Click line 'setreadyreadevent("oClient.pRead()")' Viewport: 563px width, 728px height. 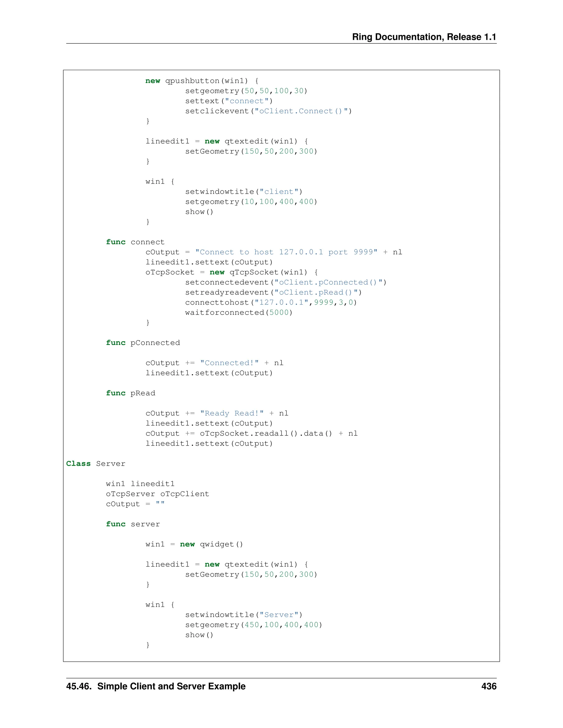tap(274, 292)
